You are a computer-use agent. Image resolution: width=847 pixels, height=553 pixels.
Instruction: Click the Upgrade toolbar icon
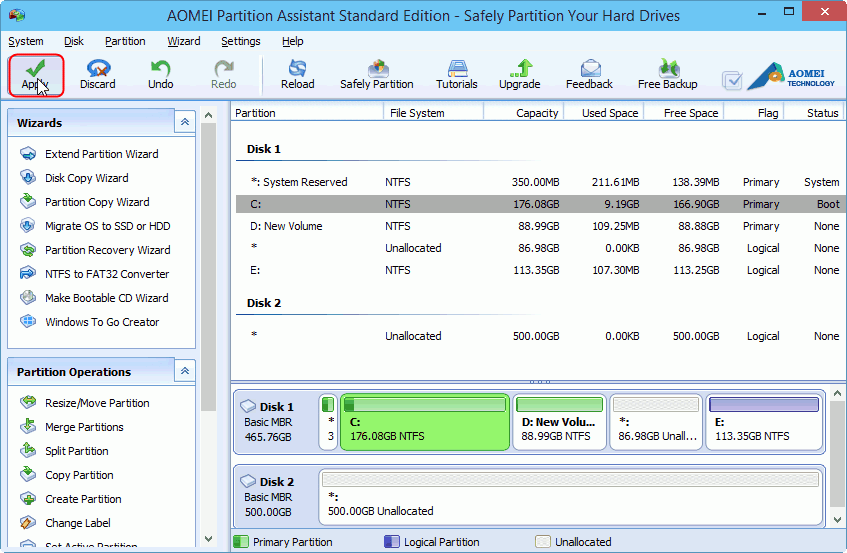(520, 75)
